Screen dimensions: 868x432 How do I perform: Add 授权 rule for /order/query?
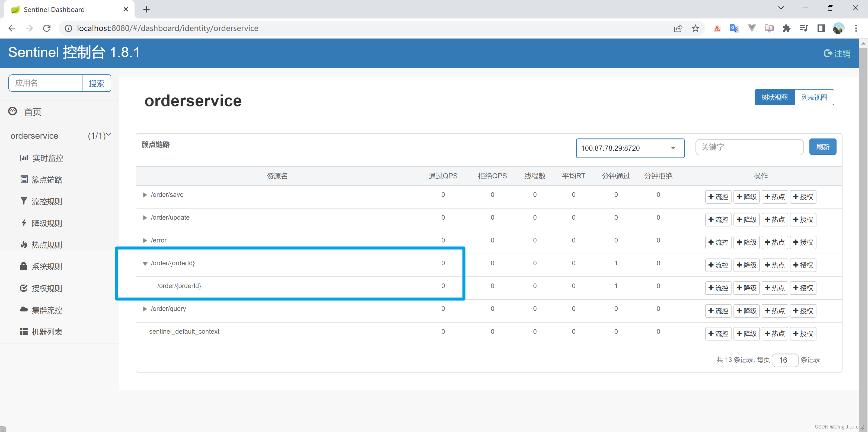pyautogui.click(x=803, y=311)
